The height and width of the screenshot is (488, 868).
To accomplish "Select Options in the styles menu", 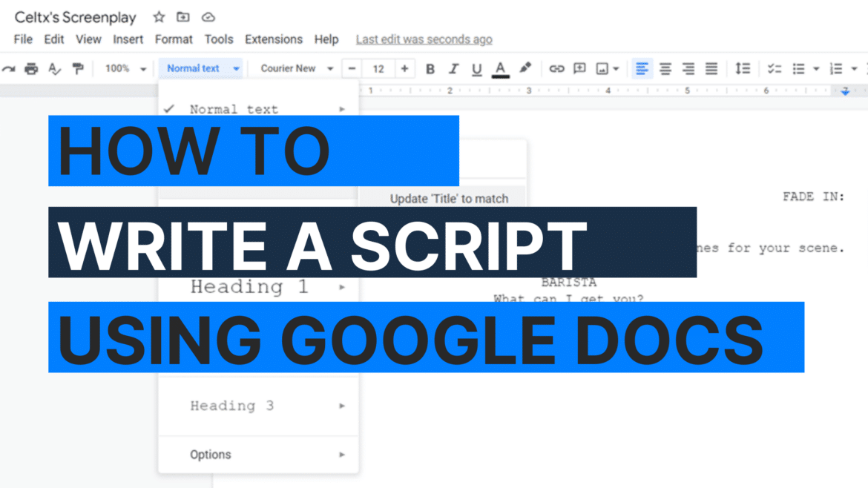I will click(x=211, y=454).
